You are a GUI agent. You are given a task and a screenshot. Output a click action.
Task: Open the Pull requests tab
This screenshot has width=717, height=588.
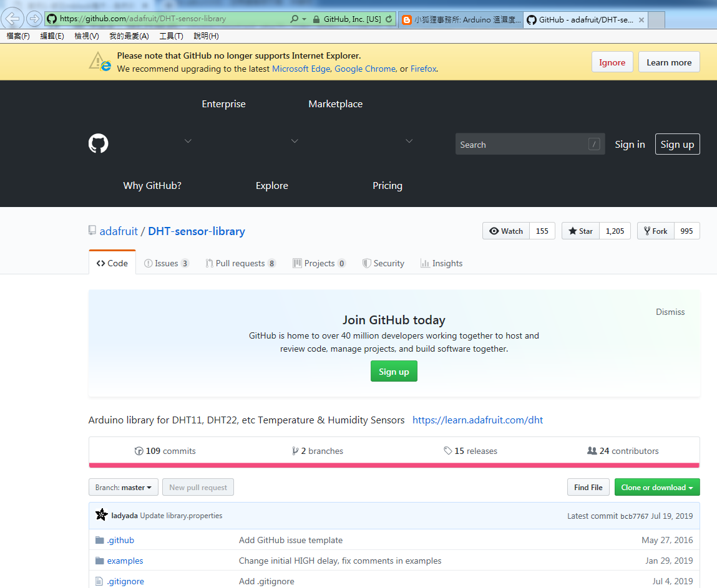pos(240,263)
